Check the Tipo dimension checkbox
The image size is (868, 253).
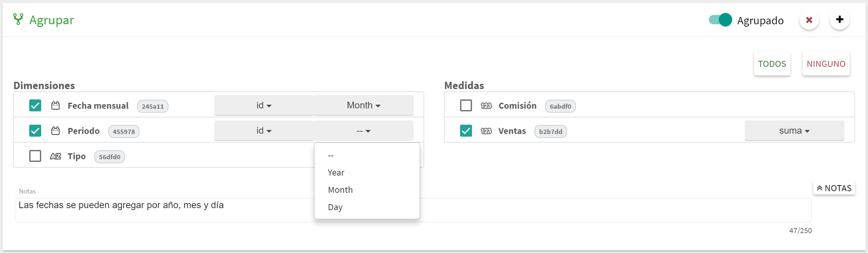[36, 156]
